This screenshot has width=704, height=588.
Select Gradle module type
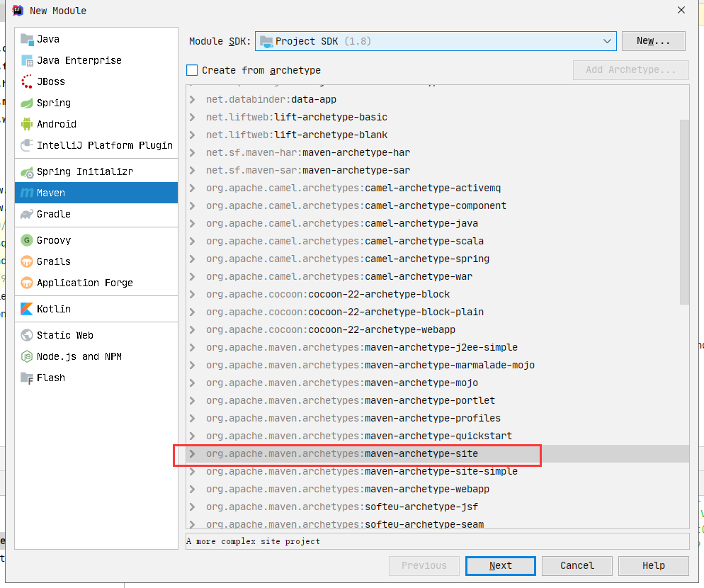click(x=96, y=214)
